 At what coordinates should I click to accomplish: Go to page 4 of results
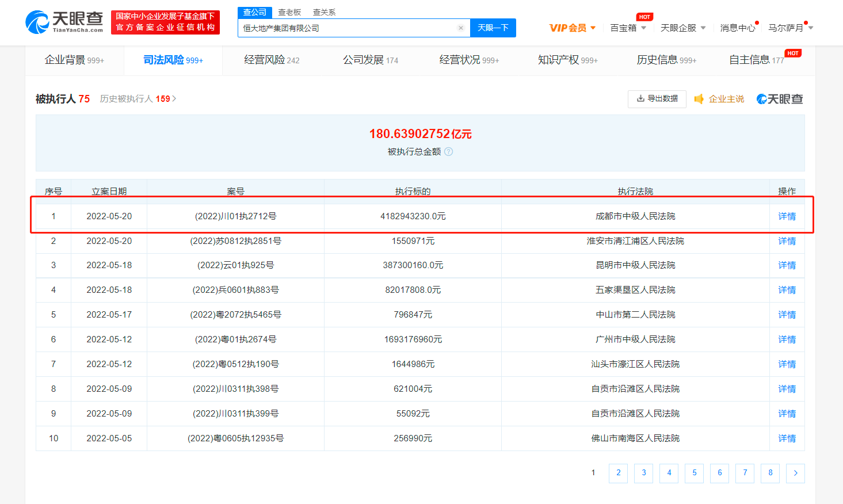669,473
